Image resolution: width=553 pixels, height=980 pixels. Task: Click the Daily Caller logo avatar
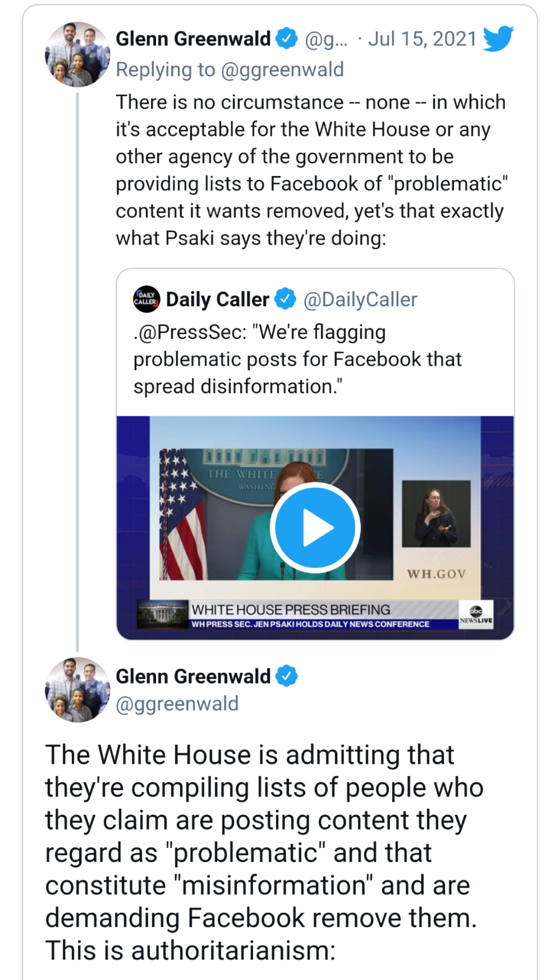(146, 300)
